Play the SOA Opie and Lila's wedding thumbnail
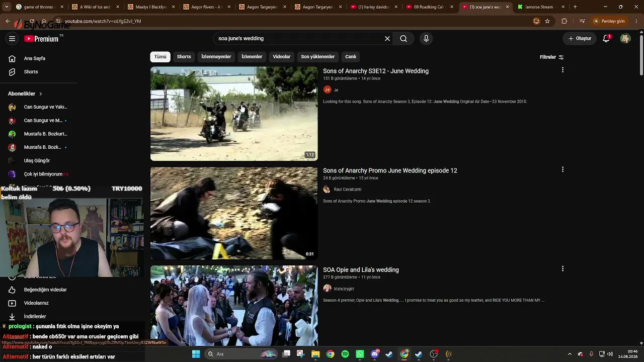The height and width of the screenshot is (362, 644). (234, 306)
